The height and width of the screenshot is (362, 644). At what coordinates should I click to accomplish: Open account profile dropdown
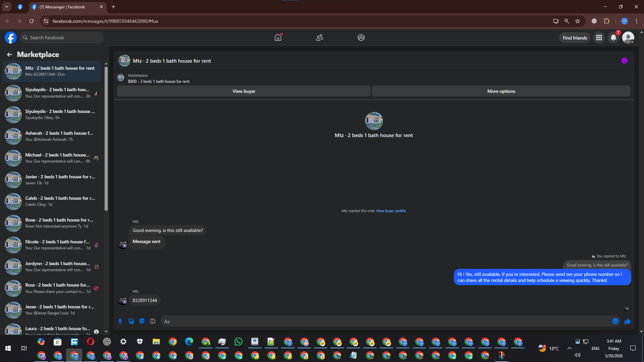pos(628,38)
